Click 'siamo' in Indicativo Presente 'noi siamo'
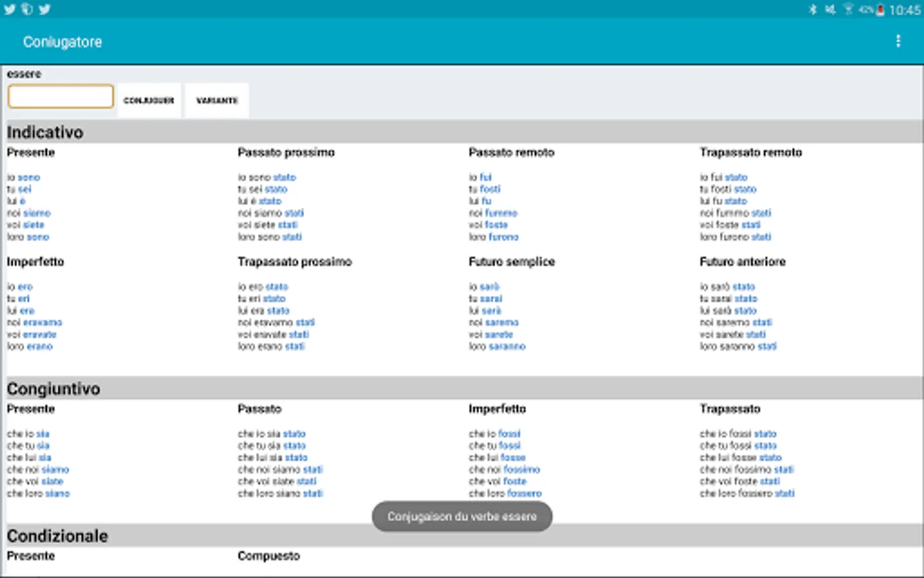The width and height of the screenshot is (924, 578). [x=37, y=213]
